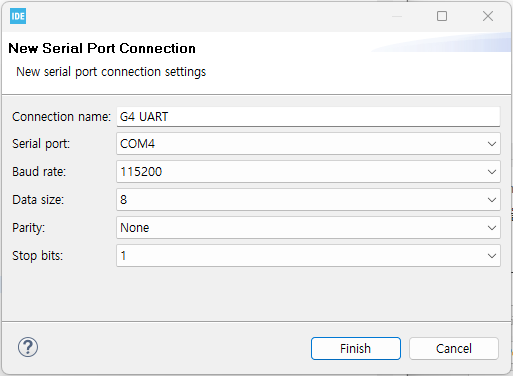Open the Data size dropdown showing 8
The width and height of the screenshot is (513, 376).
pyautogui.click(x=308, y=200)
